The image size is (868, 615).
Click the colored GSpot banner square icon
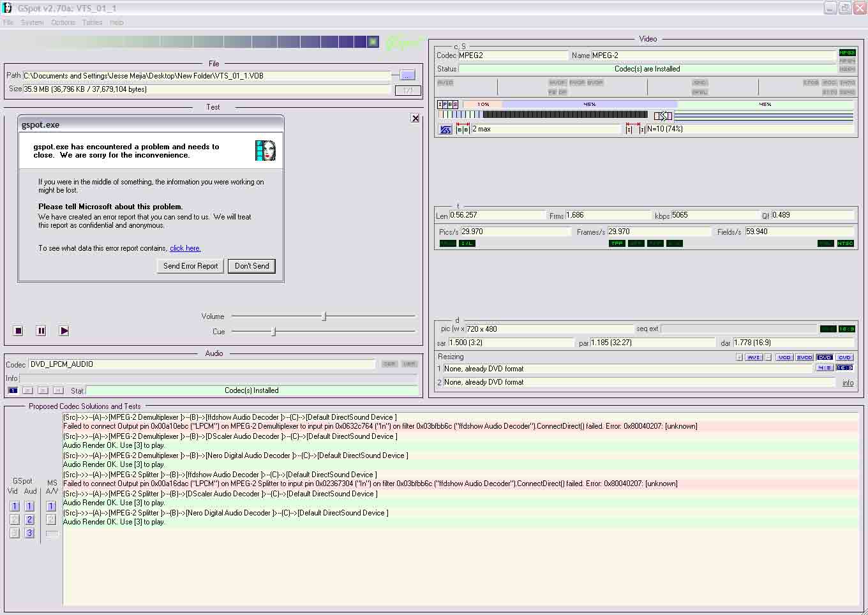373,42
